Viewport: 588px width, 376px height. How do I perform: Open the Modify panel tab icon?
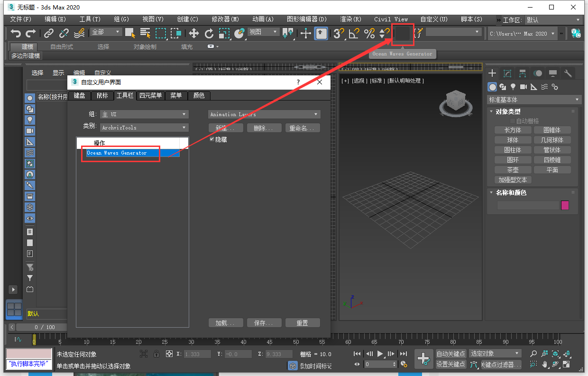[507, 73]
